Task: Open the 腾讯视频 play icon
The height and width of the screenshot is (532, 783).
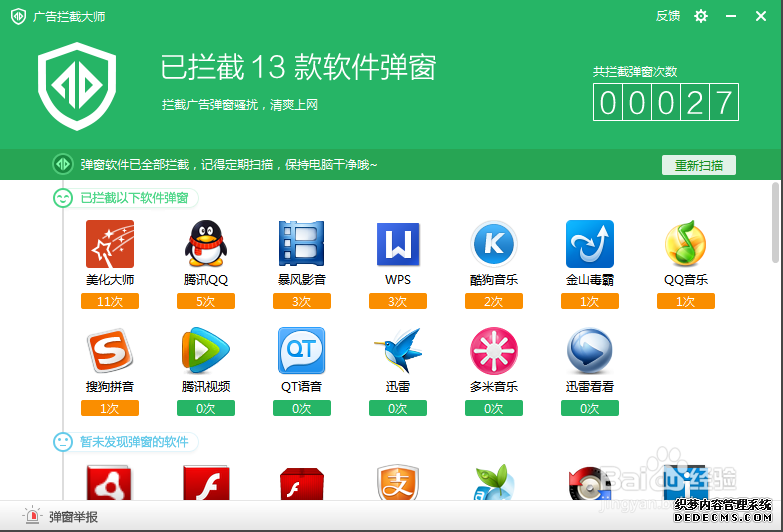Action: [x=206, y=350]
